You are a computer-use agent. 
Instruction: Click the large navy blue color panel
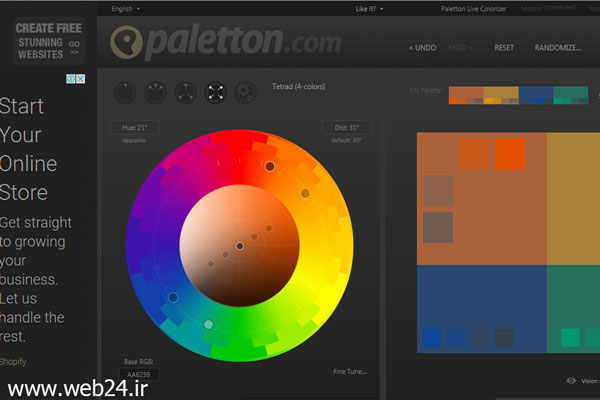point(482,299)
